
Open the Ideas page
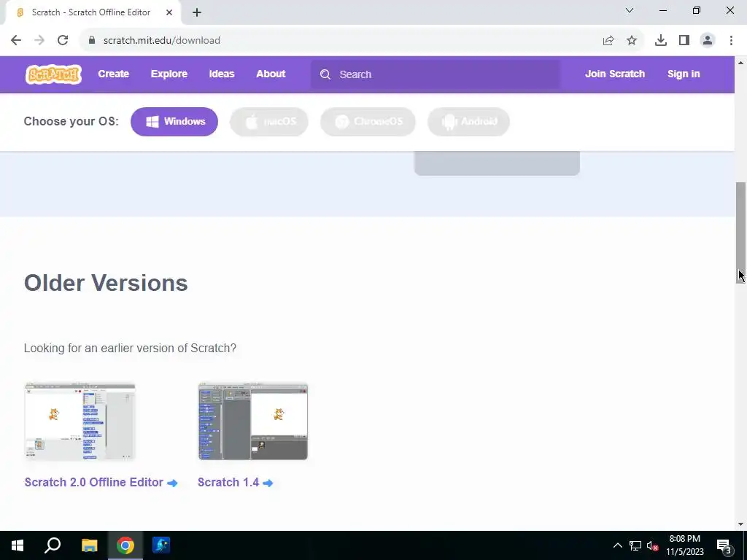click(222, 74)
